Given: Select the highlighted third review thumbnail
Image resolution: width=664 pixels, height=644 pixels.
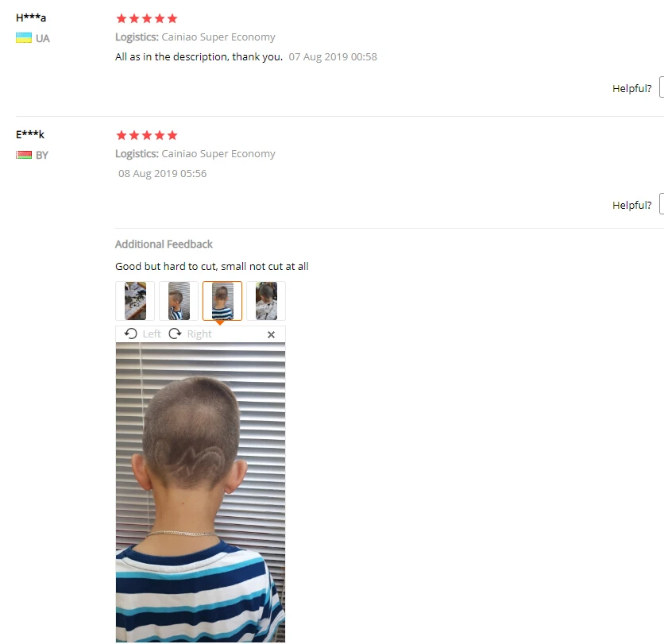Looking at the screenshot, I should click(222, 301).
